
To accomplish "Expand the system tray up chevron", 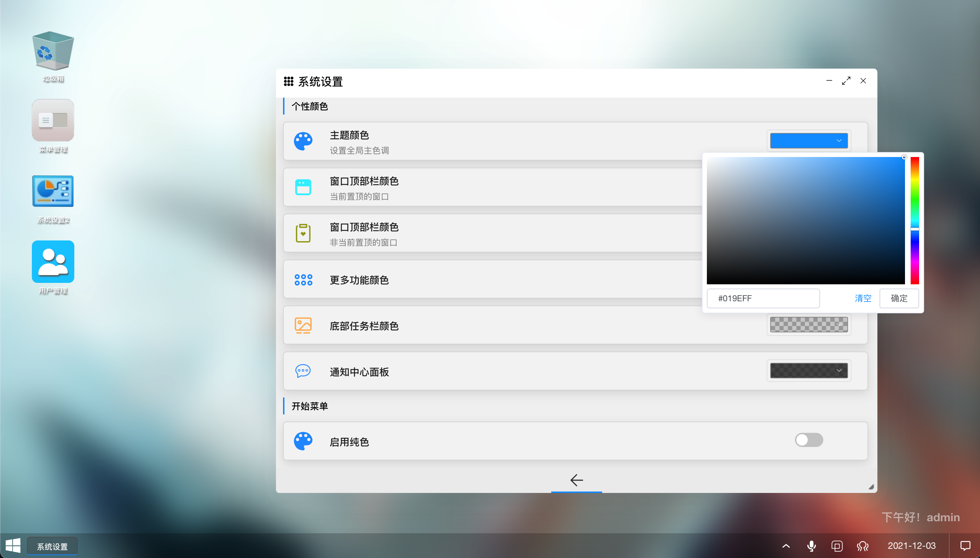I will pos(786,546).
